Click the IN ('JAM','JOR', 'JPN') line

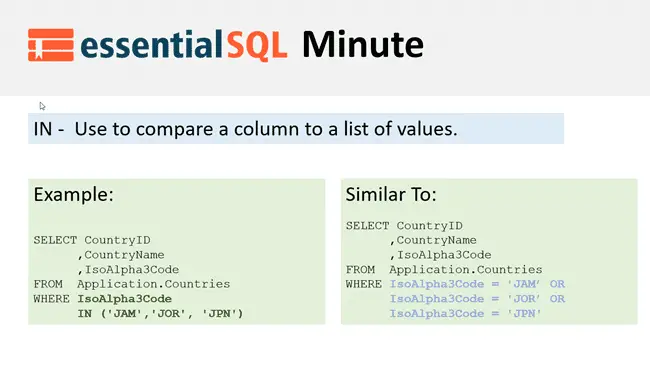coord(160,314)
